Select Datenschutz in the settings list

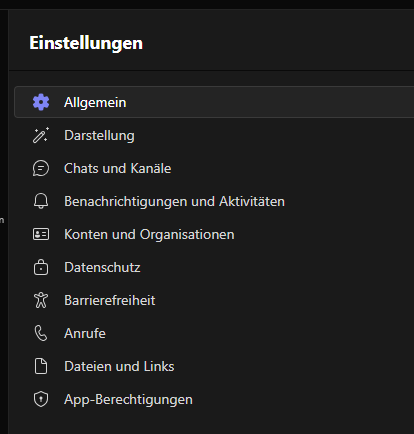(214, 267)
